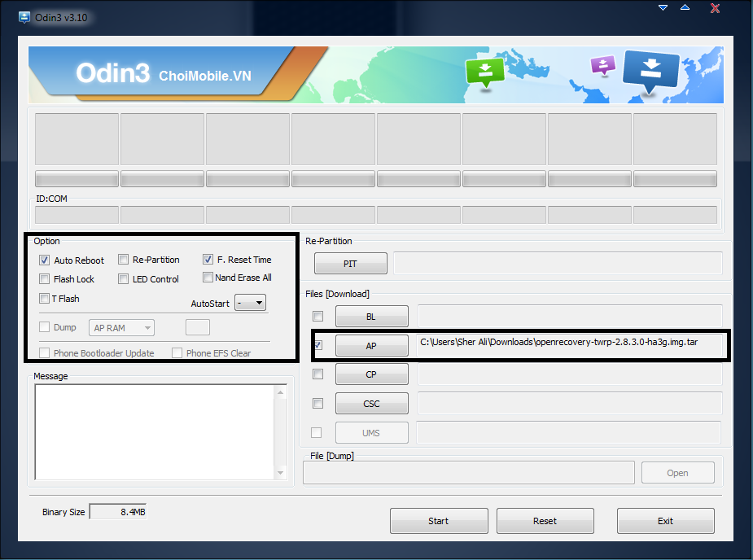This screenshot has width=753, height=560.
Task: Open the AP RAM dump dropdown
Action: point(121,327)
